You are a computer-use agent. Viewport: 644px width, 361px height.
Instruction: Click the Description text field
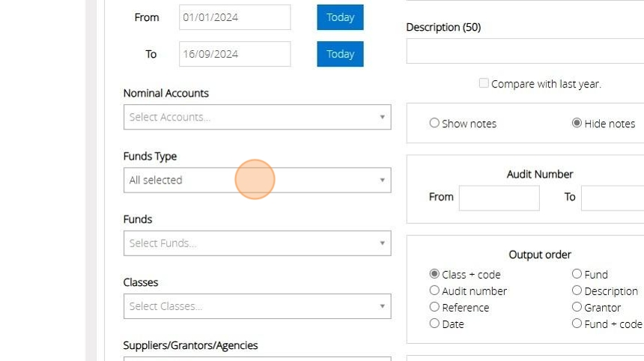click(525, 51)
